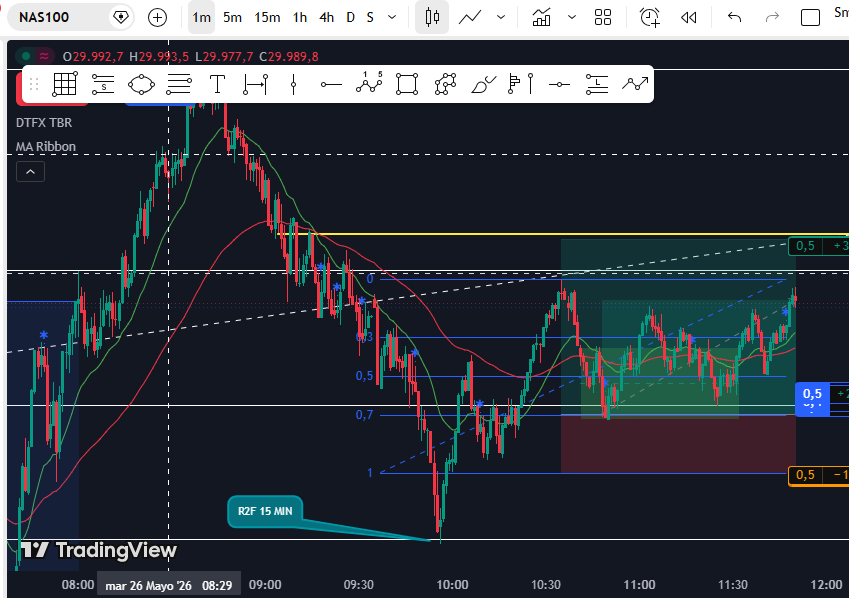The width and height of the screenshot is (849, 598).
Task: Select the Text tool
Action: 217,84
